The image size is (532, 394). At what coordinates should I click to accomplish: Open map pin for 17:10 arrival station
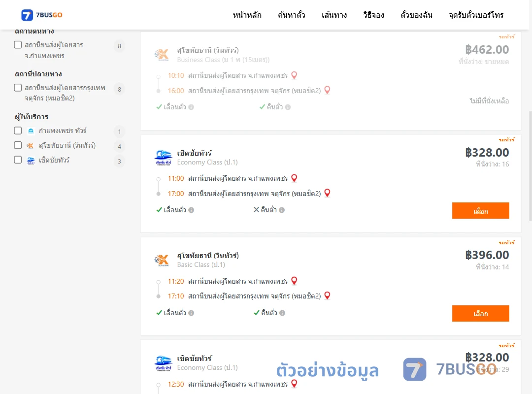(x=328, y=295)
